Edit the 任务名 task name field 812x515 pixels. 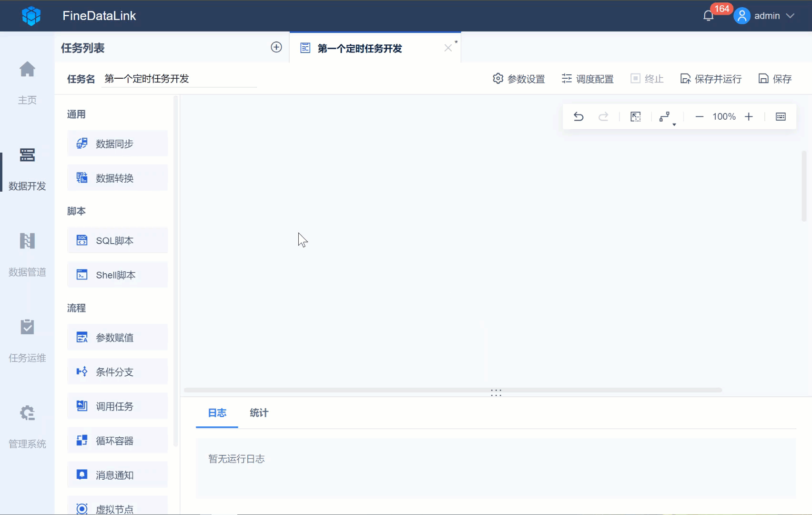coord(179,79)
